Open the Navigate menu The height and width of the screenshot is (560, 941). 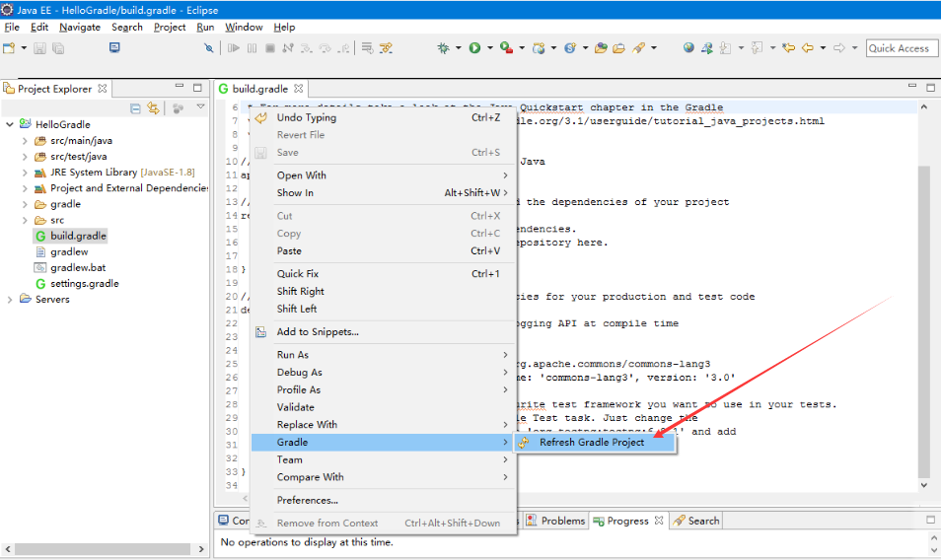80,27
